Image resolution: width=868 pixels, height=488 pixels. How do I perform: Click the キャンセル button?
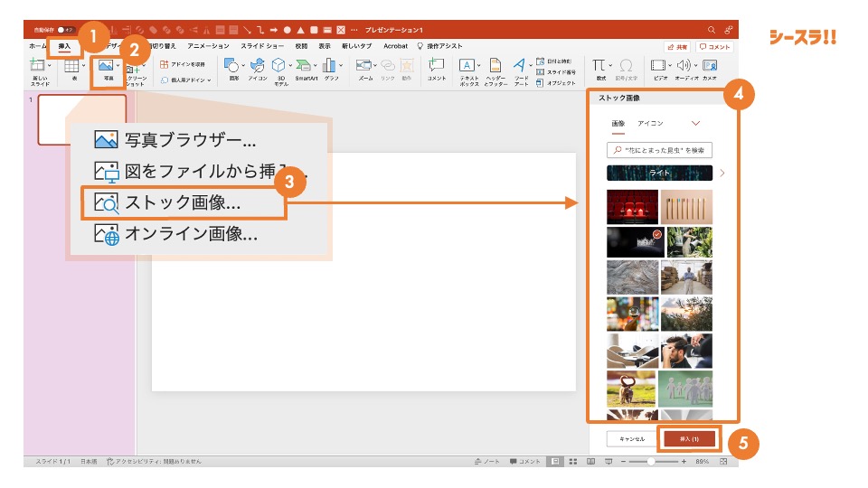point(632,438)
